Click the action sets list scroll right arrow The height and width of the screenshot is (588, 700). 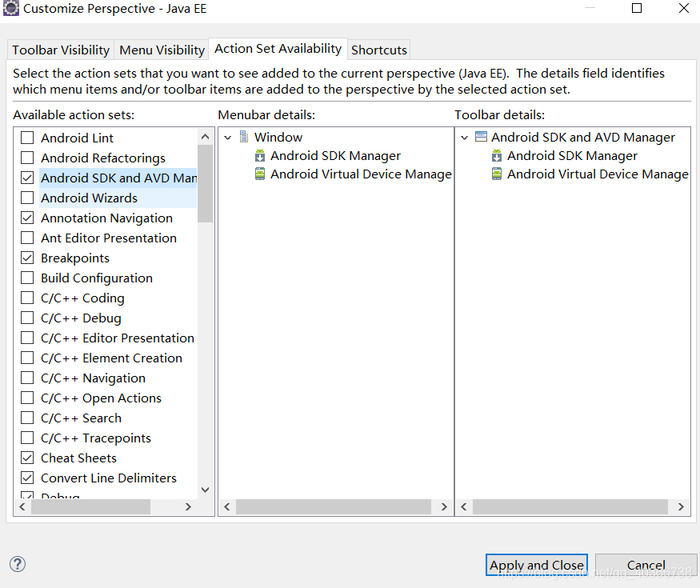188,506
